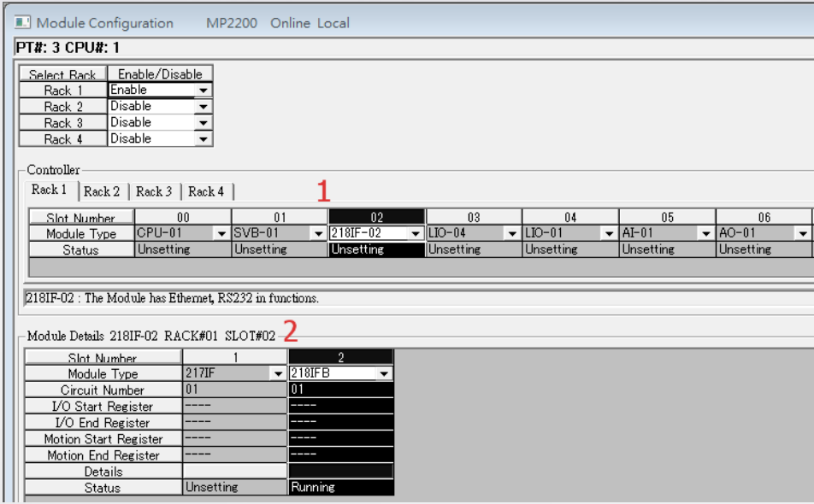
Task: Select controller slot number 06 header
Action: pyautogui.click(x=764, y=217)
